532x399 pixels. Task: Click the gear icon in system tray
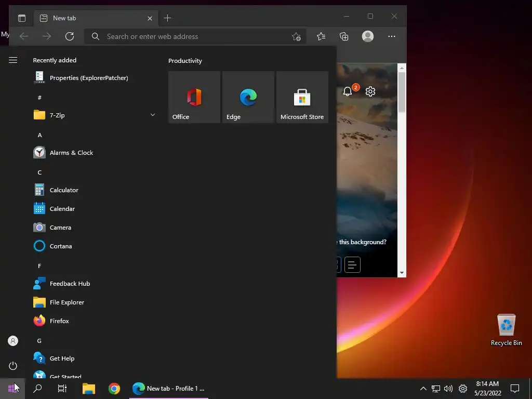coord(463,389)
